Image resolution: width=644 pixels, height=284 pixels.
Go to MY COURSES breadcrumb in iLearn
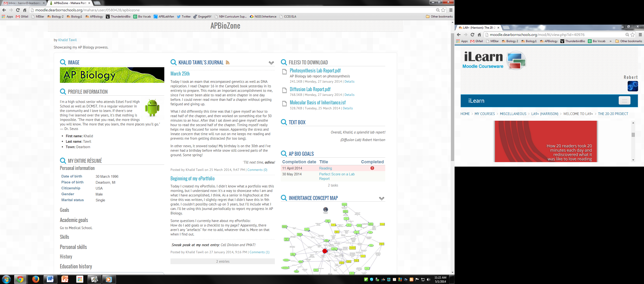click(x=484, y=114)
